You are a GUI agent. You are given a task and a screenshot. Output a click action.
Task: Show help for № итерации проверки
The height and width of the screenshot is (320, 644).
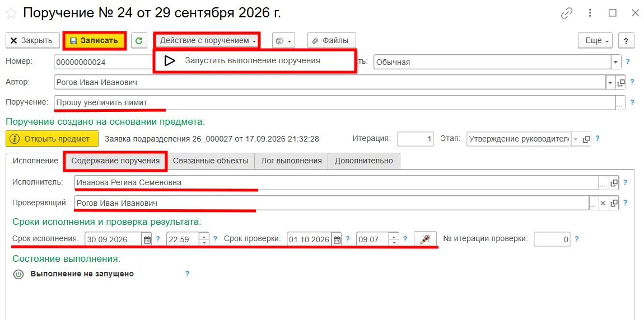click(577, 239)
